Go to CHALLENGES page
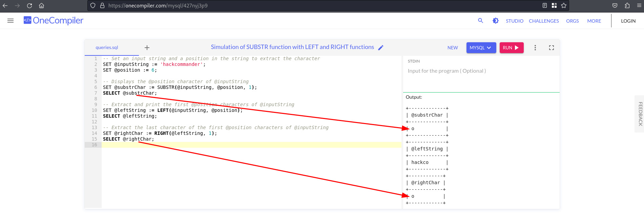 coord(544,21)
